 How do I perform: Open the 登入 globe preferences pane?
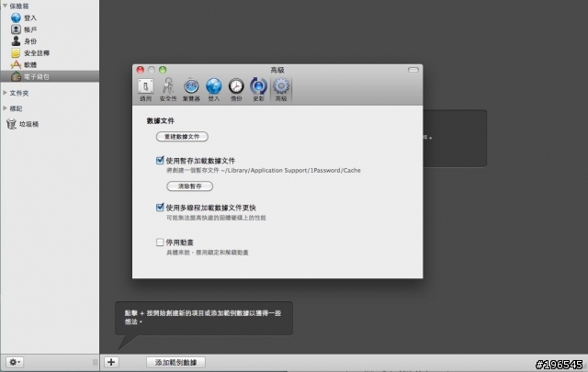214,90
